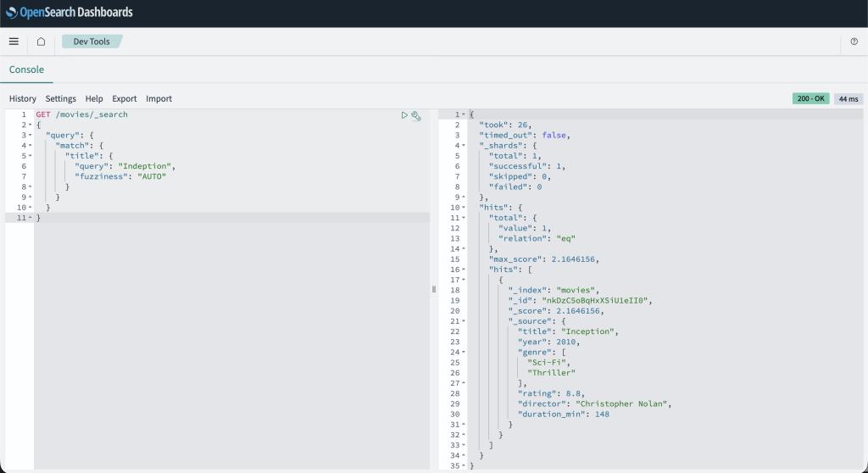Collapse the "genre" array at response line 24

(464, 352)
